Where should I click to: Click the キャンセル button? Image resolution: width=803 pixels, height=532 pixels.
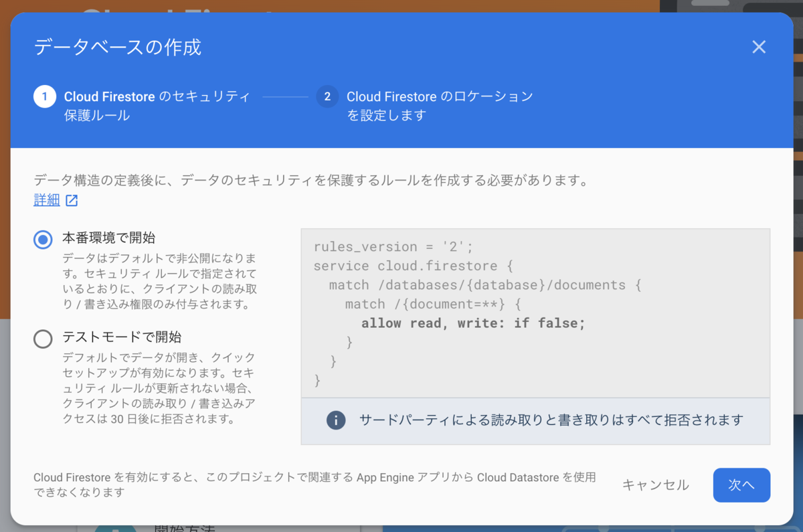[x=656, y=485]
